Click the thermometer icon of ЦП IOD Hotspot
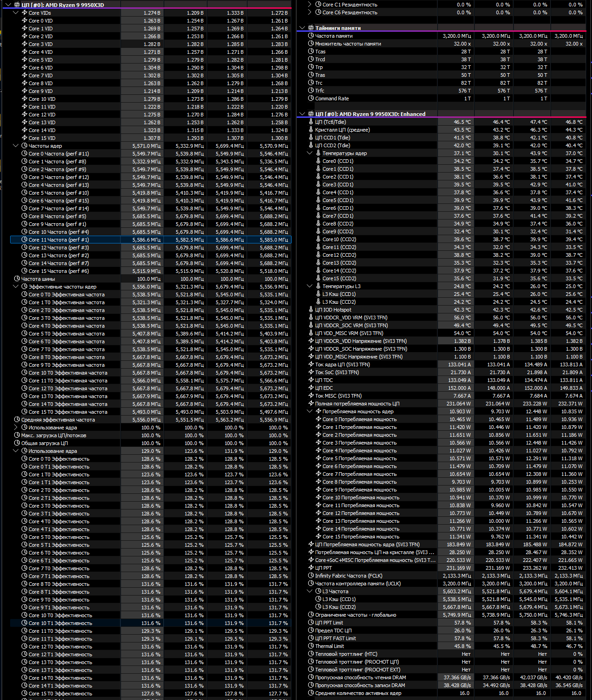 click(311, 310)
